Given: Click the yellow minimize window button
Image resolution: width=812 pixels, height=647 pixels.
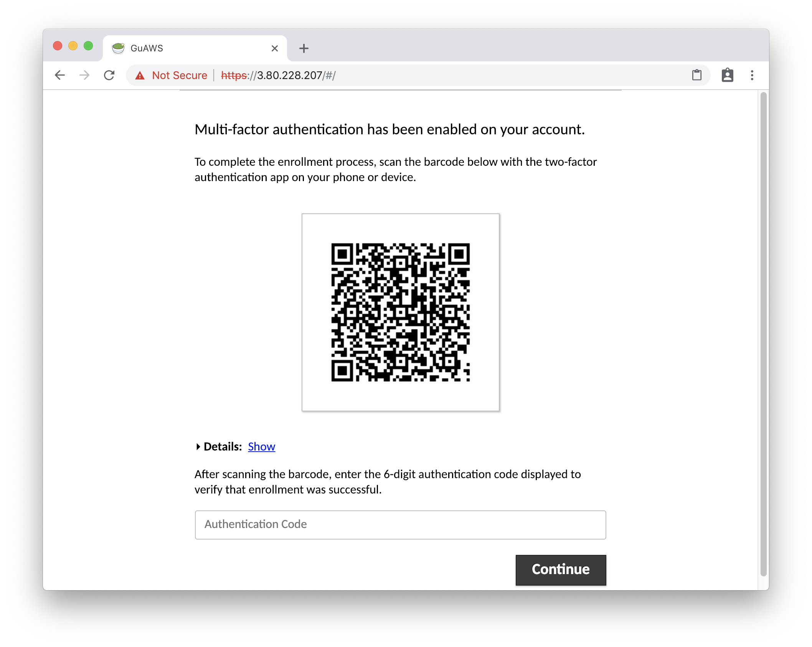Looking at the screenshot, I should (73, 46).
